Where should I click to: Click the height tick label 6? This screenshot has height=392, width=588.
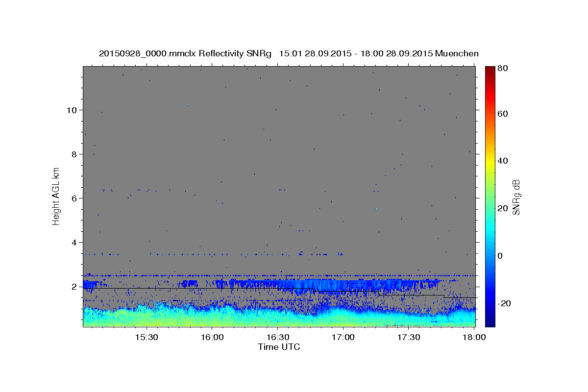[x=75, y=198]
